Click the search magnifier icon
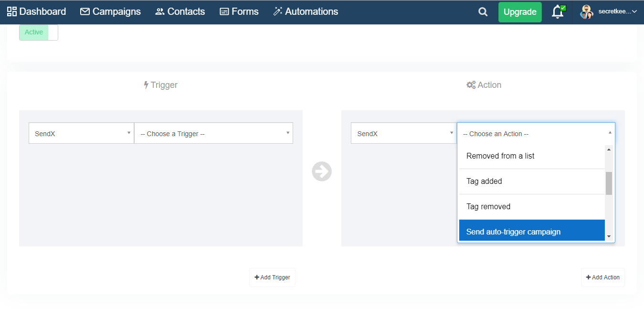 pyautogui.click(x=483, y=12)
